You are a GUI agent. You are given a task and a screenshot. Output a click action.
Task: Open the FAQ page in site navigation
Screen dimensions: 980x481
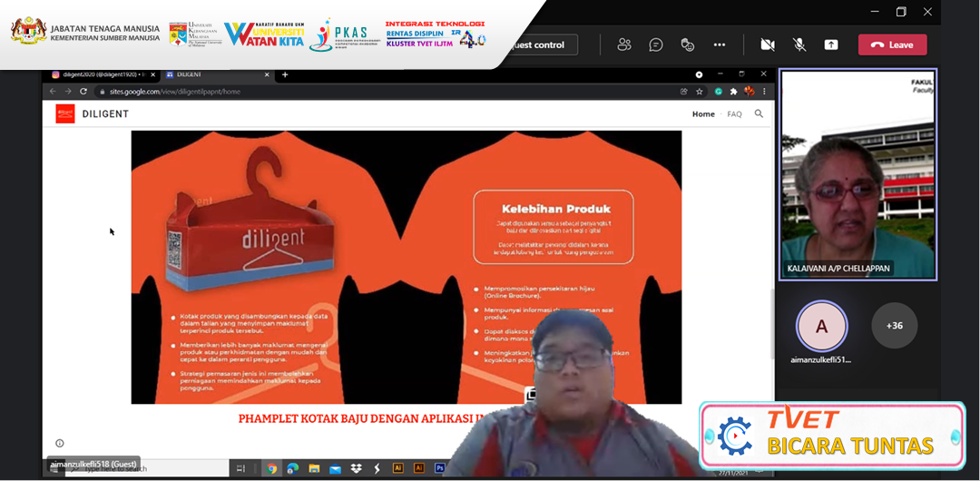(x=734, y=114)
